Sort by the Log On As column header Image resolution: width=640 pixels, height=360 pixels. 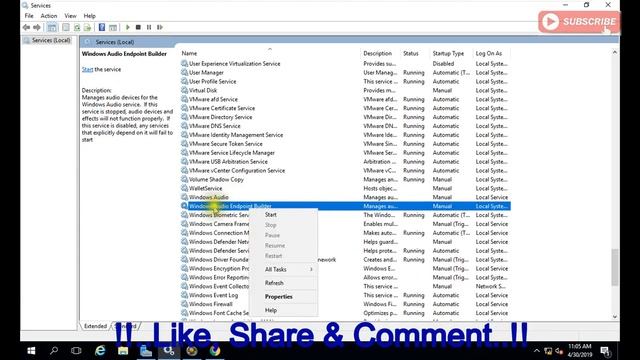489,53
